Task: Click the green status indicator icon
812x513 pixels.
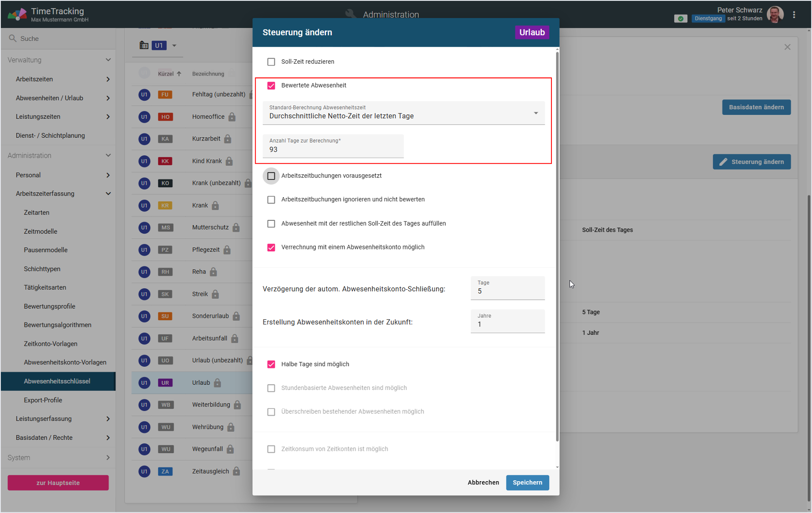Action: [680, 19]
